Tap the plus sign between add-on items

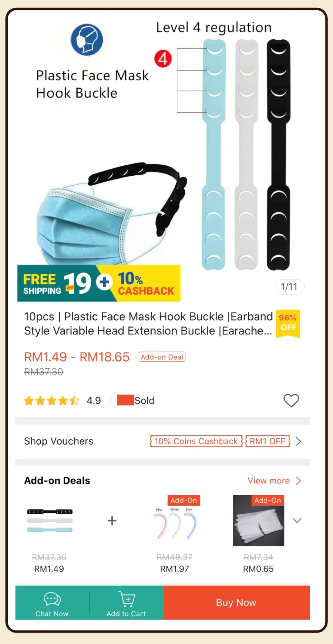pyautogui.click(x=112, y=521)
